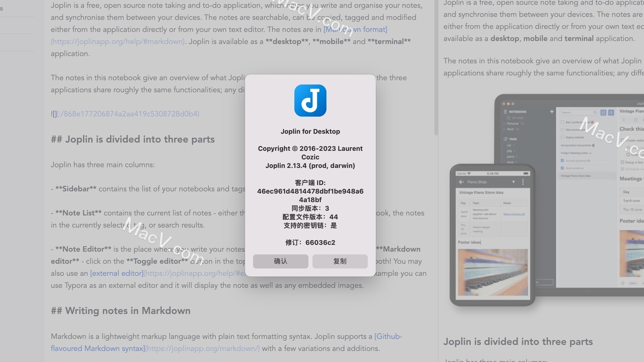This screenshot has width=644, height=362.
Task: Click the 'Joplin has three main columns:' line
Action: (103, 165)
